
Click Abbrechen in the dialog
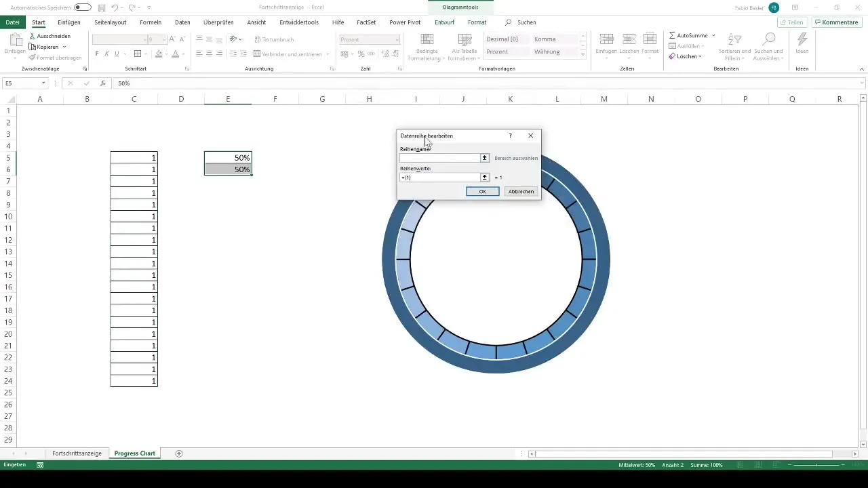coord(521,192)
